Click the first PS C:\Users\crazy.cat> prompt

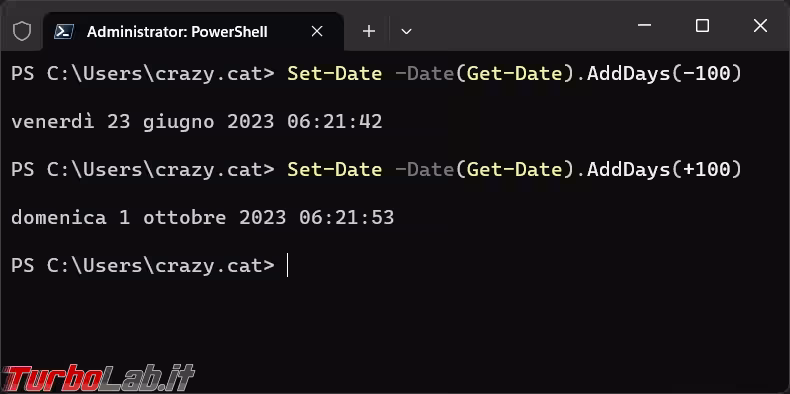[x=143, y=74]
